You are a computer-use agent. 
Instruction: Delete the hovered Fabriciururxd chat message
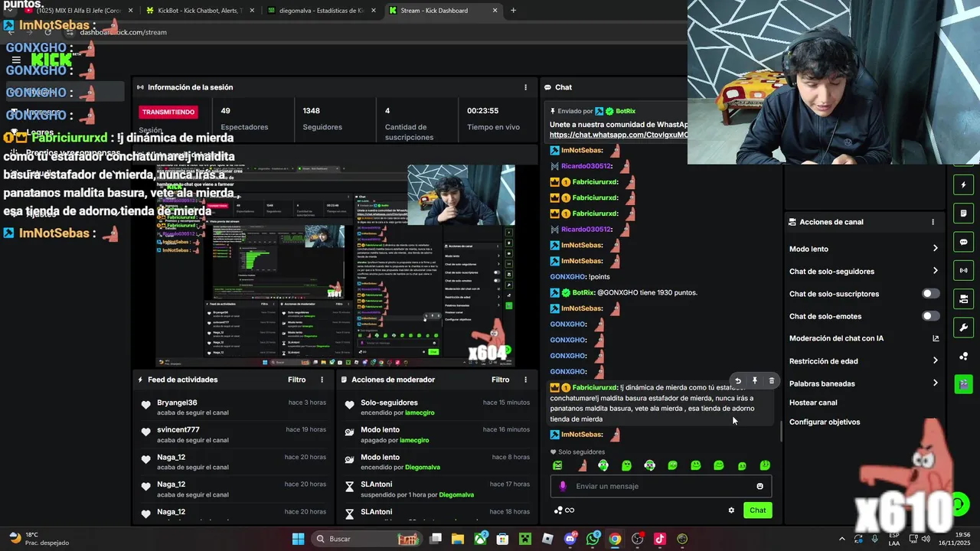click(772, 381)
